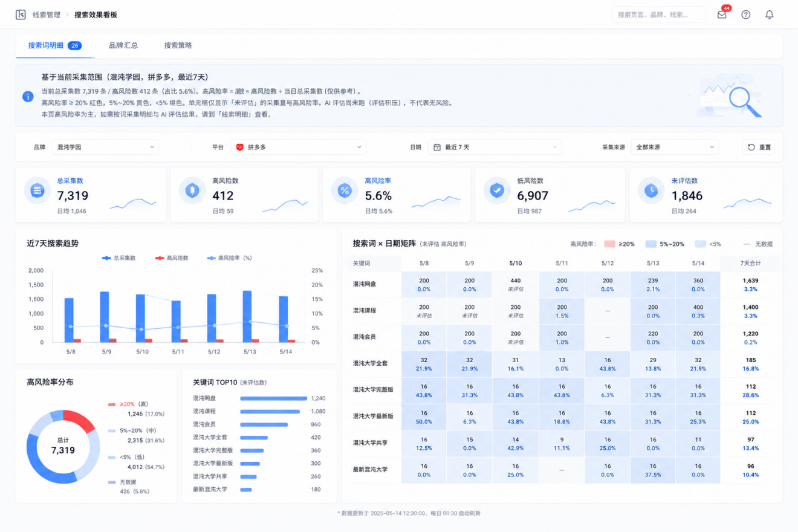Toggle 高风险率(%) series in trend legend
Image resolution: width=798 pixels, height=532 pixels.
coord(230,258)
